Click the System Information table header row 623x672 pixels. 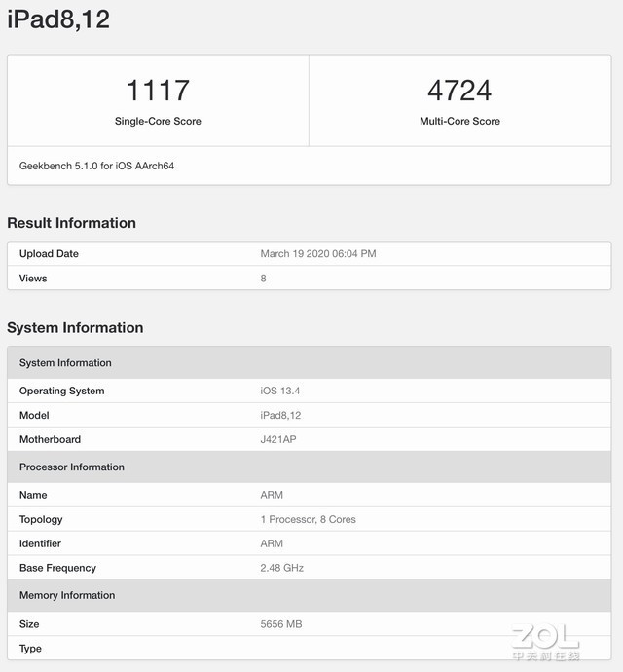click(309, 362)
